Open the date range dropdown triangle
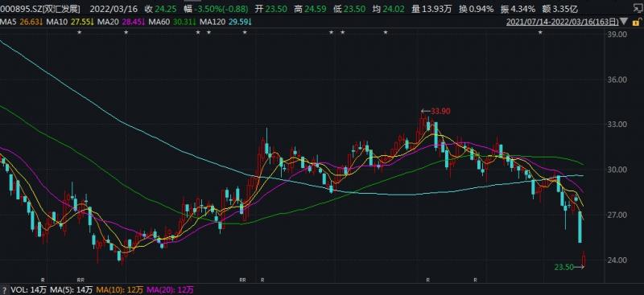Image resolution: width=644 pixels, height=295 pixels. [624, 22]
